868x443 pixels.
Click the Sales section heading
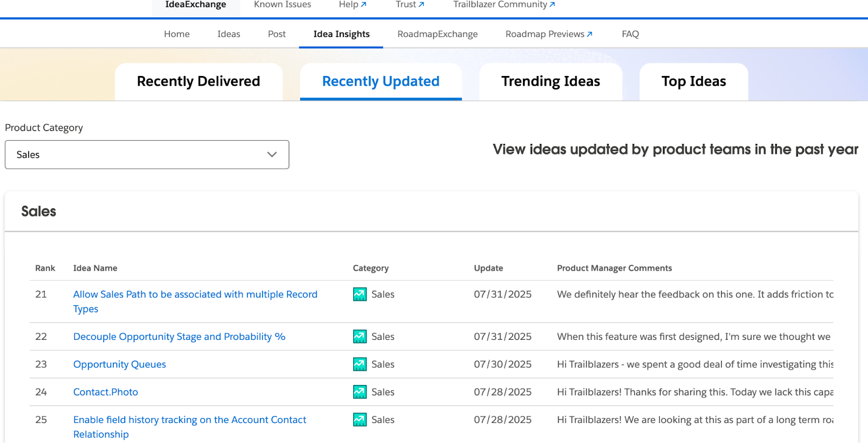tap(39, 211)
